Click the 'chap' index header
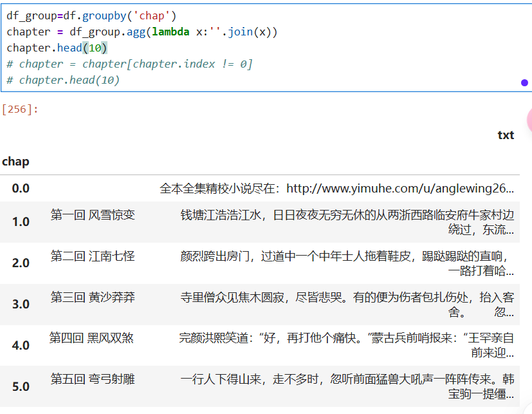 (x=15, y=162)
